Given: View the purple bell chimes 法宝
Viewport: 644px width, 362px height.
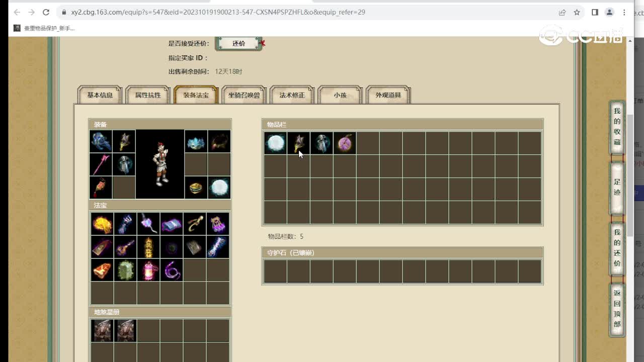Looking at the screenshot, I should 218,224.
